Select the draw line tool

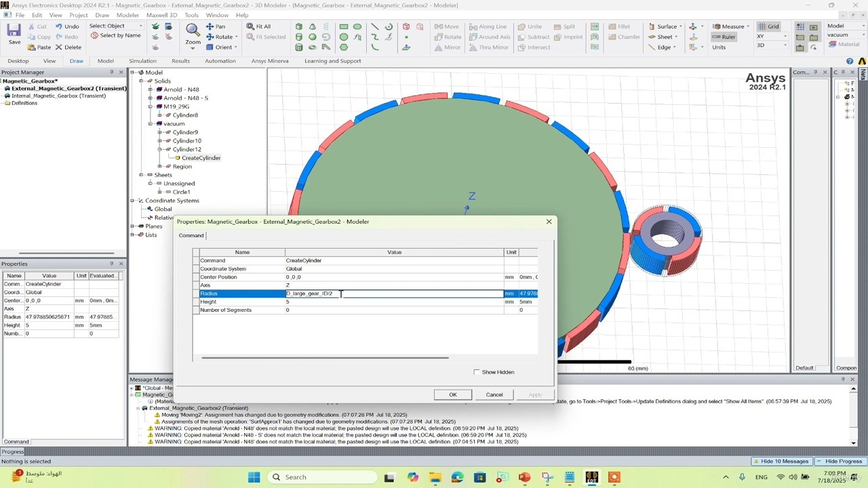coord(375,26)
